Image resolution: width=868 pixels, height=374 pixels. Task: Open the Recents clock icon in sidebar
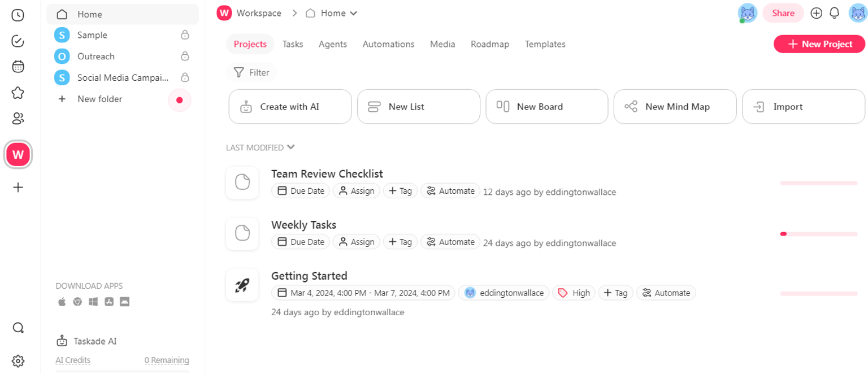tap(18, 15)
